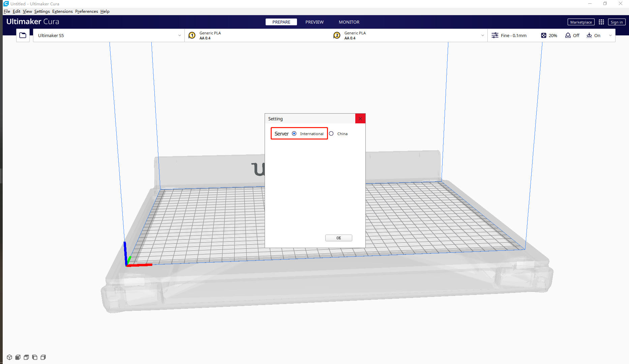Click extruder 1 material icon
Screen dimensions: 629x364
(192, 35)
